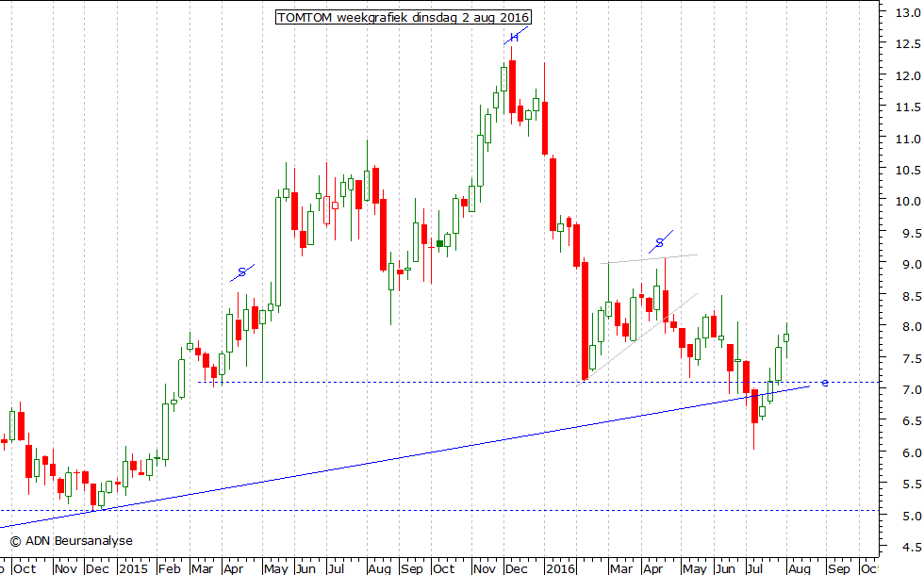The width and height of the screenshot is (924, 575).
Task: Click the 5.0 price axis label
Action: (911, 517)
